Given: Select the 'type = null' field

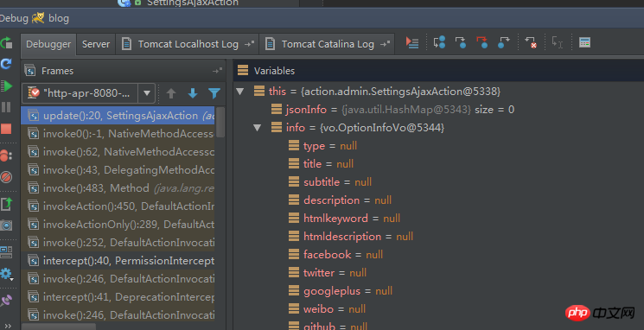Looking at the screenshot, I should 322,146.
